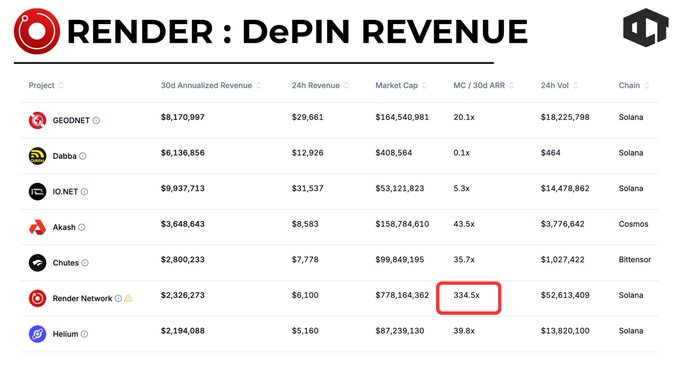Sort by 24h Vol column arrows

(x=576, y=85)
